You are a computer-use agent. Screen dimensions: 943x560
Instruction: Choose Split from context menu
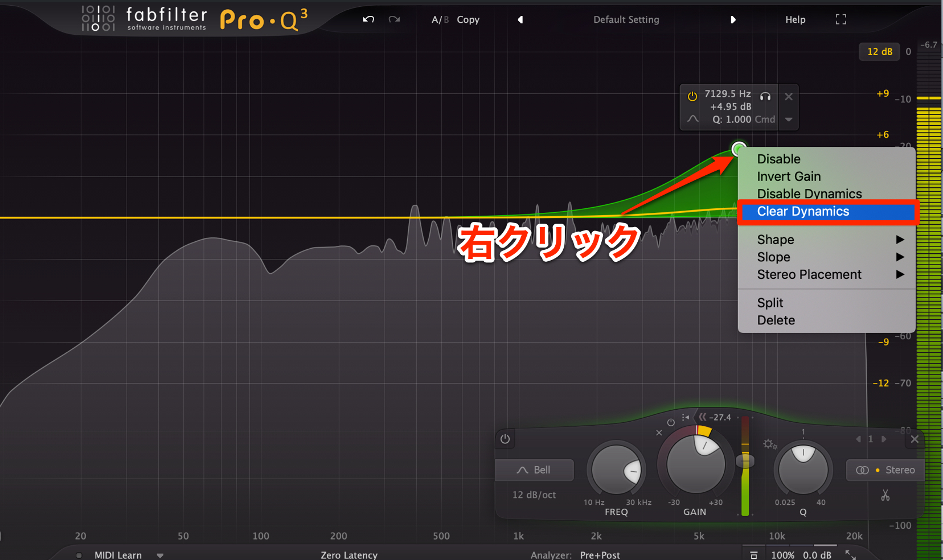tap(827, 303)
